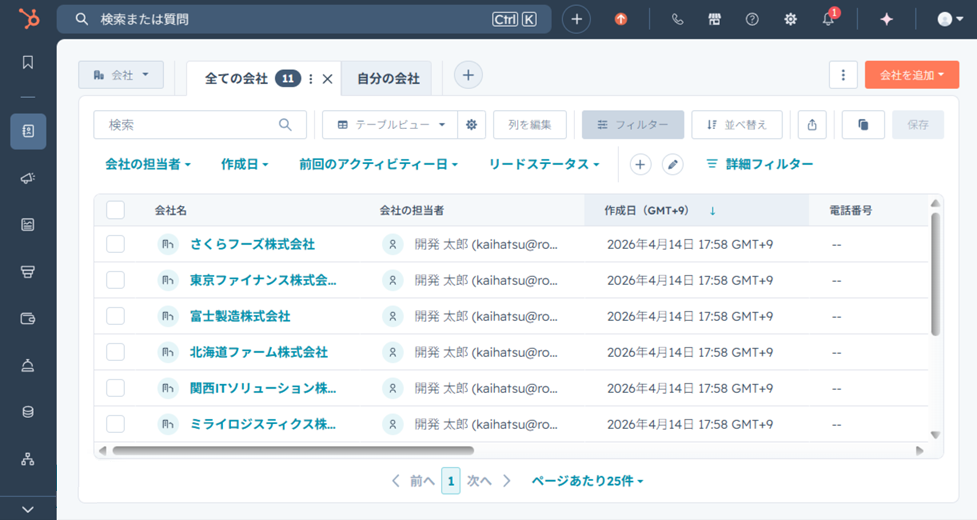Image resolution: width=977 pixels, height=520 pixels.
Task: Open the marketplace icon in top bar
Action: pyautogui.click(x=714, y=19)
